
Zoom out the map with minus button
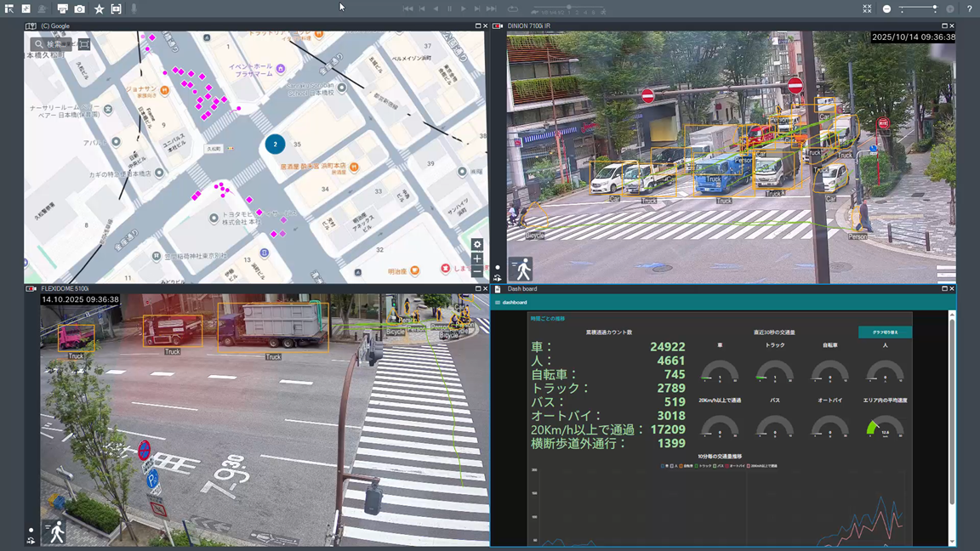pyautogui.click(x=477, y=273)
